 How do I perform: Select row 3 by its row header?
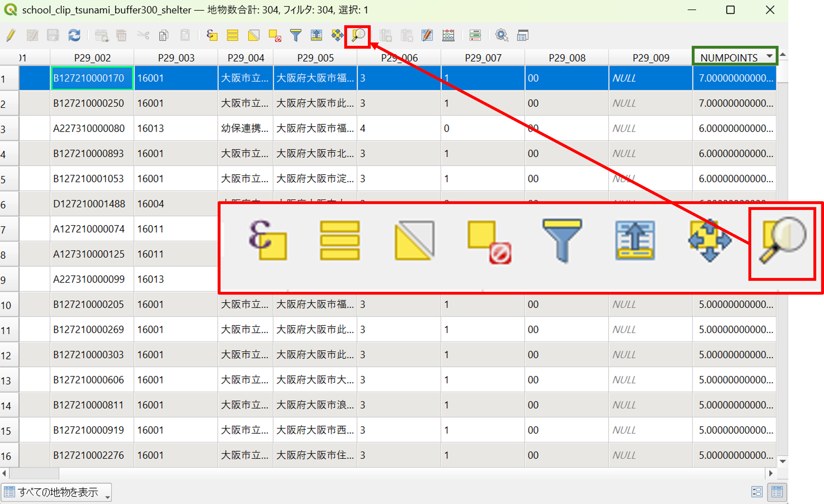click(9, 129)
